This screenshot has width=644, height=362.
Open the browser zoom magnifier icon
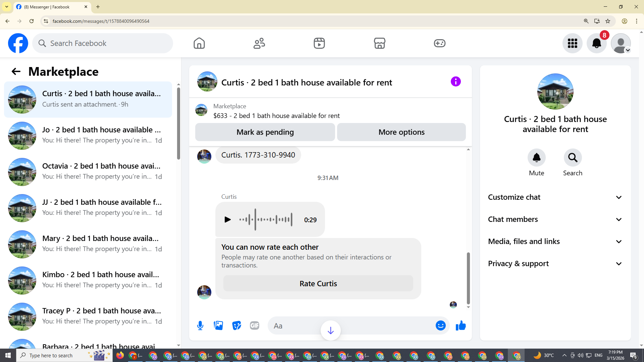tap(586, 21)
